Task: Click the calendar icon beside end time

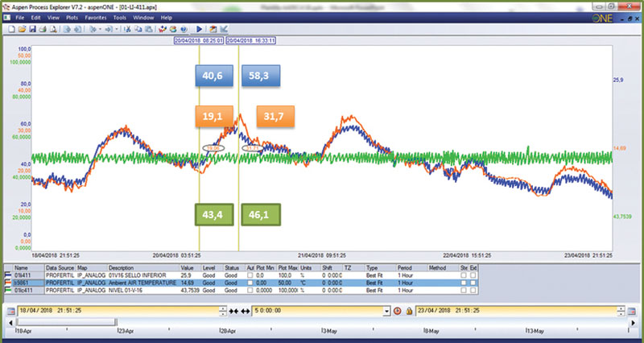Action: (632, 312)
